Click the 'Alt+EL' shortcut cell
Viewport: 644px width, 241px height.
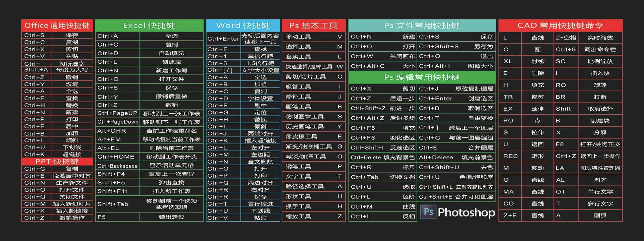point(117,148)
